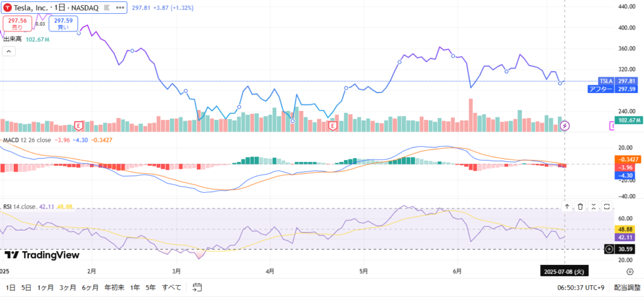Select the 3ヶ月 time range
The image size is (644, 297).
tap(68, 287)
